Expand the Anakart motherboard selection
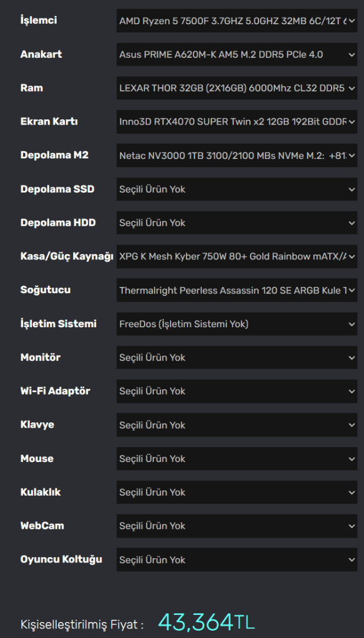The width and height of the screenshot is (364, 638). pyautogui.click(x=237, y=54)
